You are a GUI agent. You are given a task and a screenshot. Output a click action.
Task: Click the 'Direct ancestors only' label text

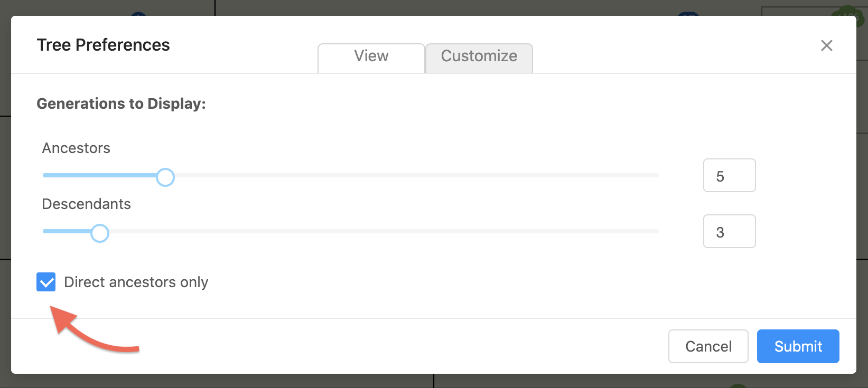136,282
